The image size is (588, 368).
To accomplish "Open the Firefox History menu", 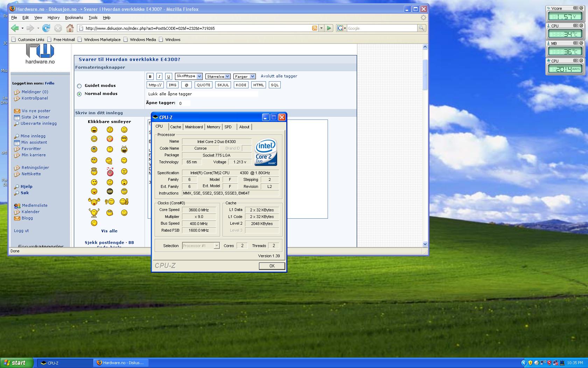I will (x=54, y=18).
